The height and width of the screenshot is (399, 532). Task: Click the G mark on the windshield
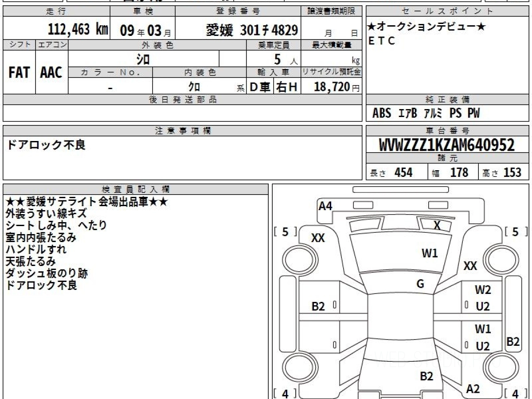click(420, 284)
